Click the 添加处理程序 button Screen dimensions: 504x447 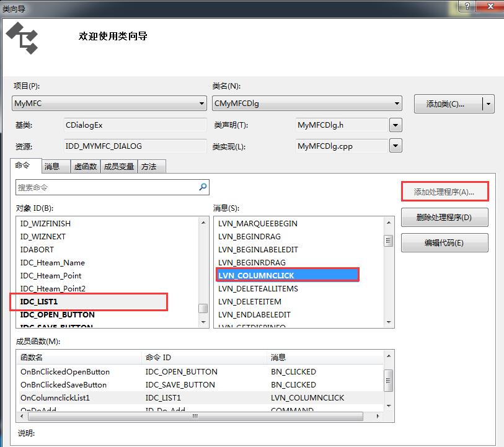pyautogui.click(x=444, y=192)
